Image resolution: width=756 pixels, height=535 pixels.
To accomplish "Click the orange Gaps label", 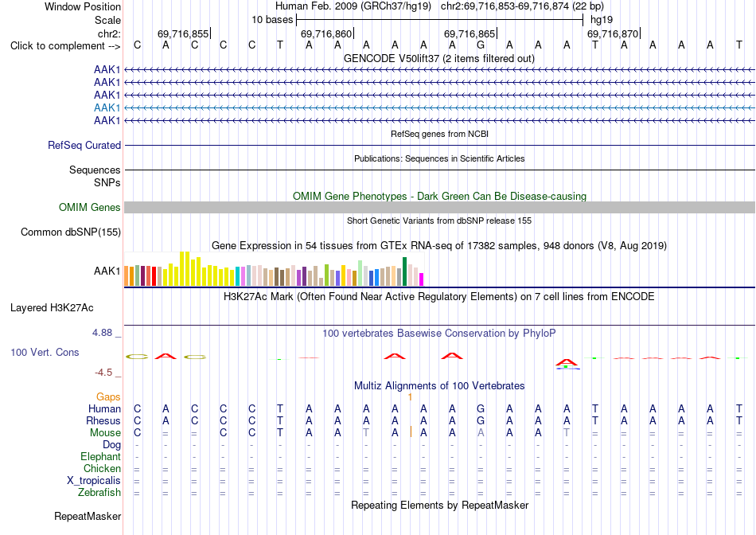I will point(108,397).
